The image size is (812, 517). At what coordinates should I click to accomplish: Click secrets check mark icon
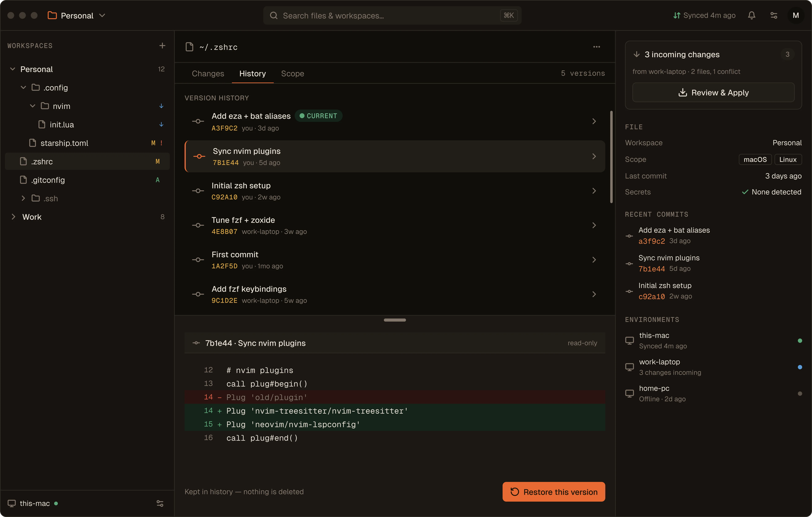click(x=745, y=192)
